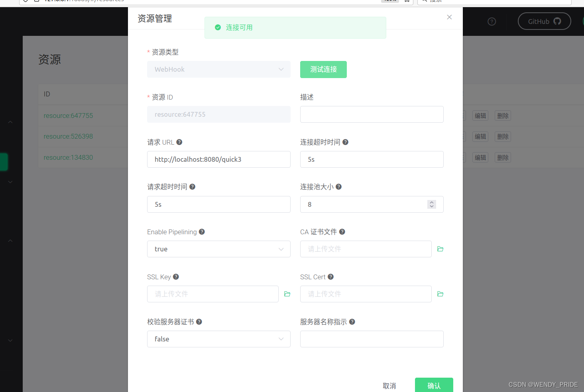Open the folder icon to upload CA 证书文件

click(440, 249)
